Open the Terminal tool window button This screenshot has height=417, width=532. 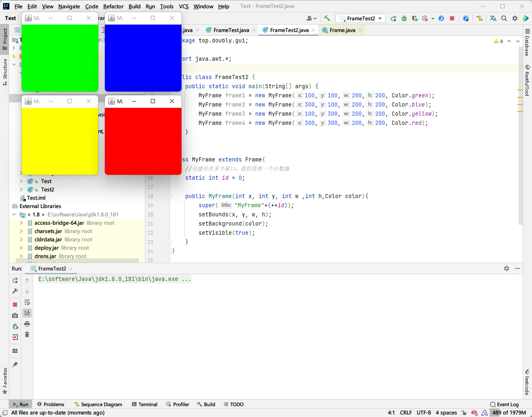[144, 404]
